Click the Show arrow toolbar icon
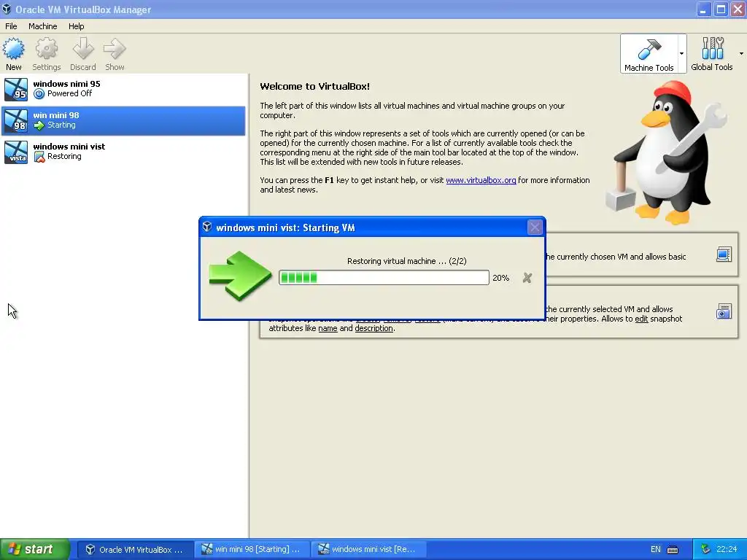The image size is (747, 560). tap(115, 54)
